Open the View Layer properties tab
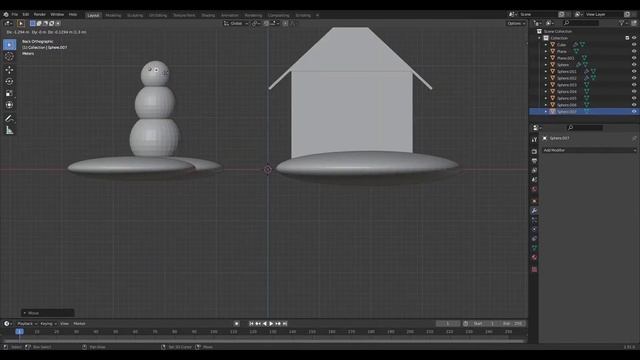This screenshot has height=360, width=640. coord(534,170)
